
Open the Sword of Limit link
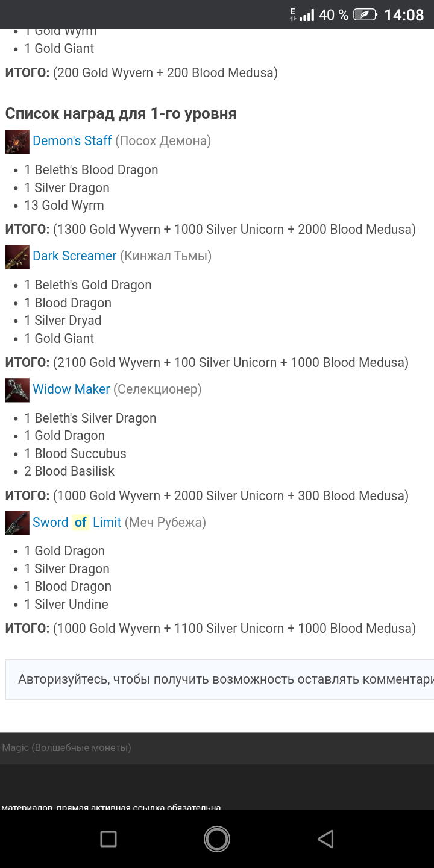(x=51, y=523)
